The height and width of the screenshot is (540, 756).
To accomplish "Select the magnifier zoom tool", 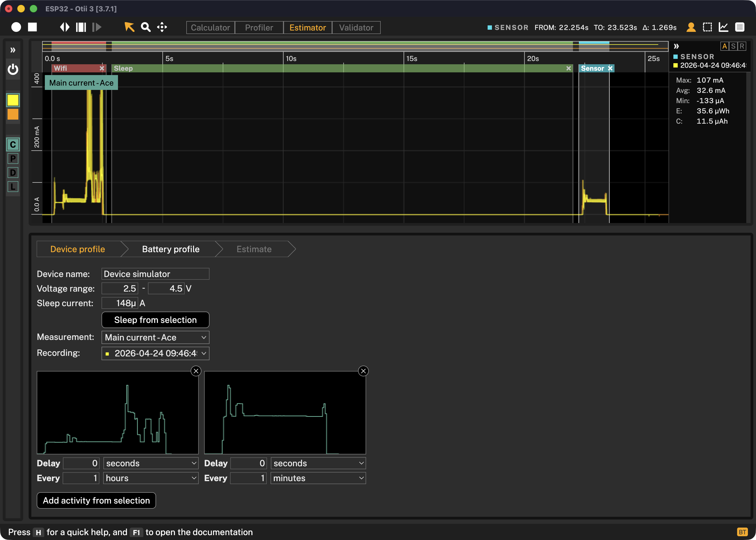I will tap(146, 27).
